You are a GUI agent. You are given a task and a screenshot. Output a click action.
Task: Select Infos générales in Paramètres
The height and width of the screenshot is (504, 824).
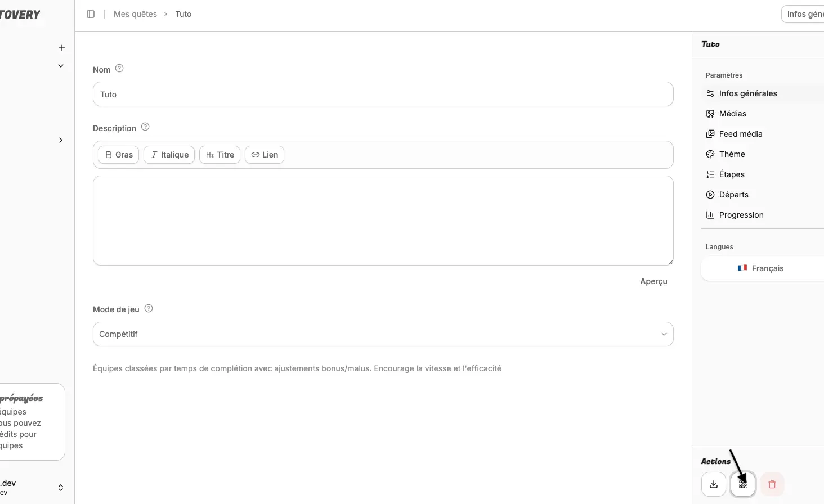click(x=763, y=93)
